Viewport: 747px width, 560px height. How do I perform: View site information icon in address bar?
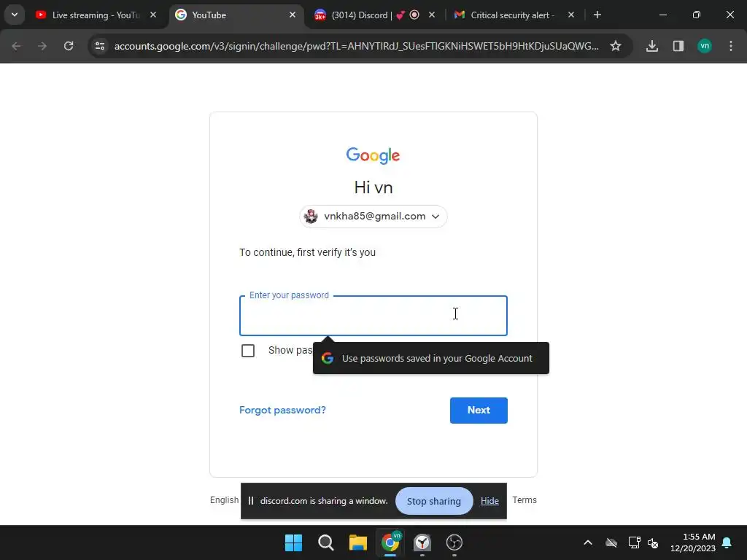pyautogui.click(x=100, y=46)
